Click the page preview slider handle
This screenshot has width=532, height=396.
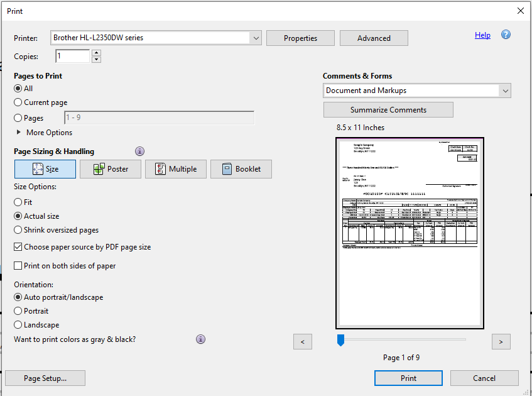click(x=341, y=340)
